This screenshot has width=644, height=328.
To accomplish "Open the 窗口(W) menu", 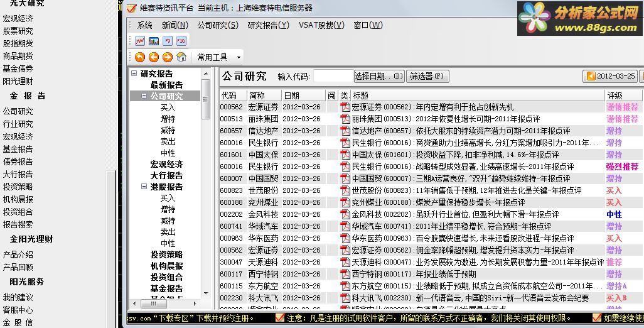I will pyautogui.click(x=368, y=25).
